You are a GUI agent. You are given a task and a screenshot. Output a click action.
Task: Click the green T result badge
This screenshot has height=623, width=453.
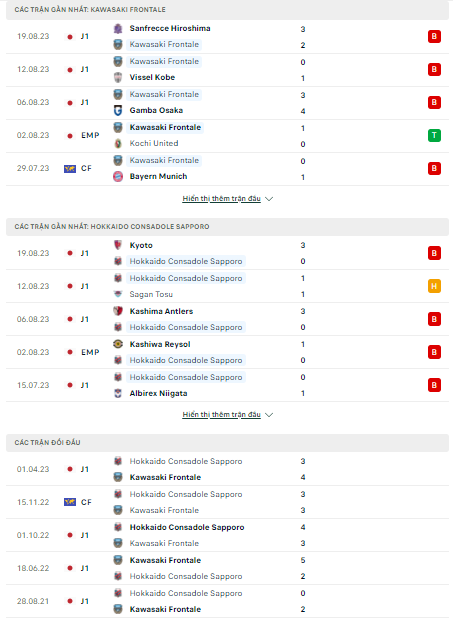click(434, 135)
